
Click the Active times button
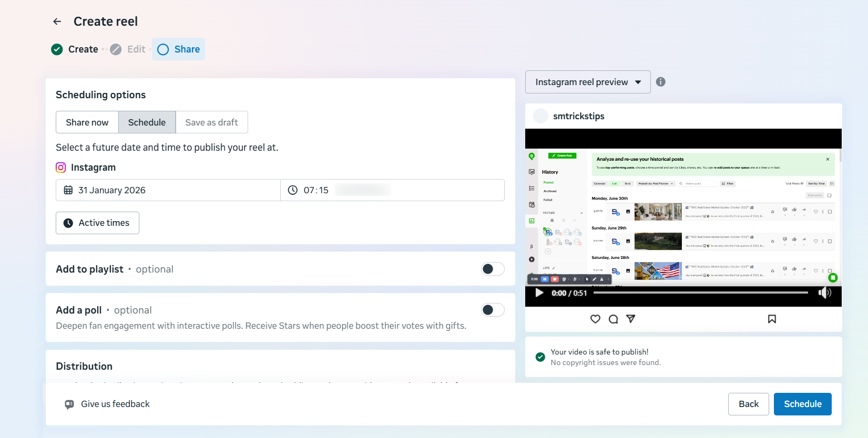97,223
